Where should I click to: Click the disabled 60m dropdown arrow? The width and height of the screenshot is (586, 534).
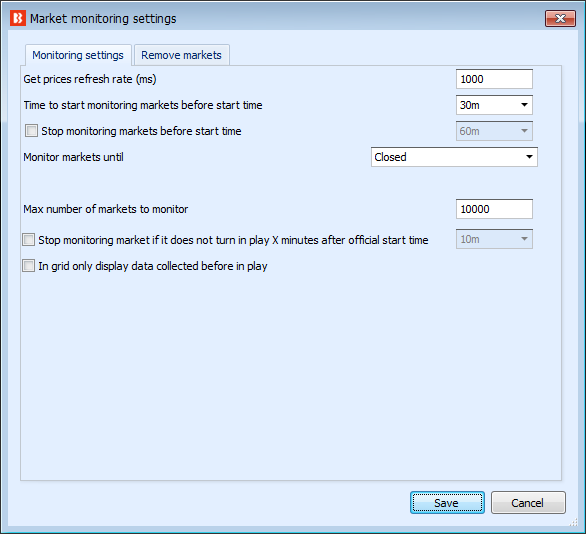point(524,131)
